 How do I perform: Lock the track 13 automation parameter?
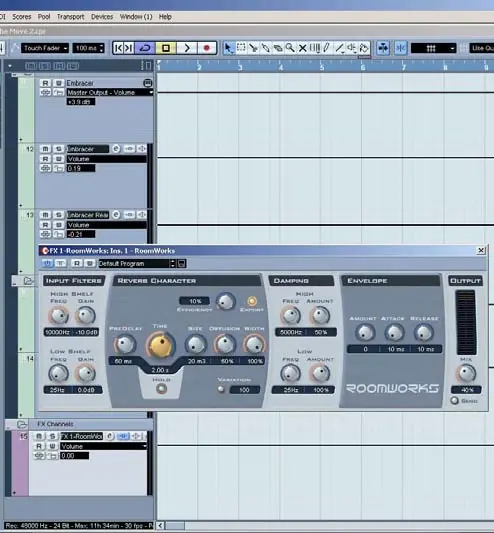pos(58,234)
